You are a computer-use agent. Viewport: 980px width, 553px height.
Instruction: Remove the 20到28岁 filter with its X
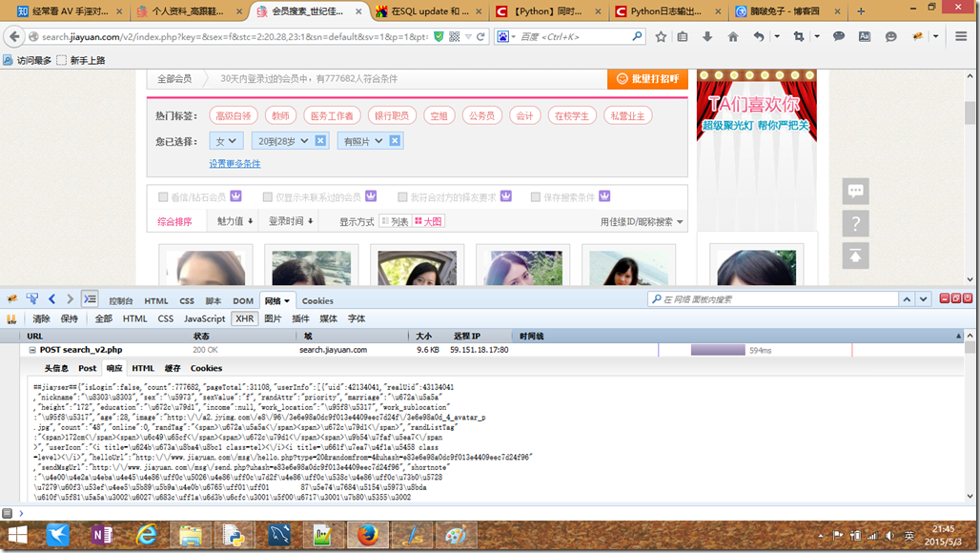click(320, 140)
